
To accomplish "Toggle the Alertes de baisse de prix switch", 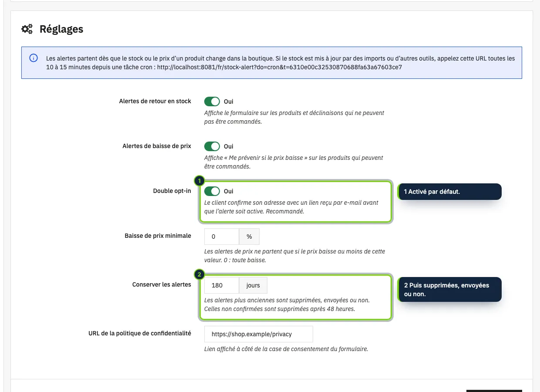I will [x=212, y=146].
